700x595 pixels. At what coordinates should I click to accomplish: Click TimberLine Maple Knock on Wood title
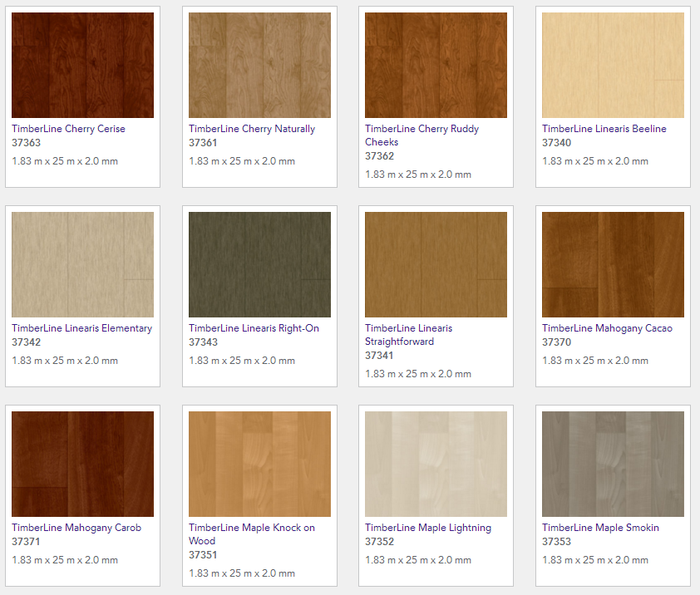coord(251,528)
